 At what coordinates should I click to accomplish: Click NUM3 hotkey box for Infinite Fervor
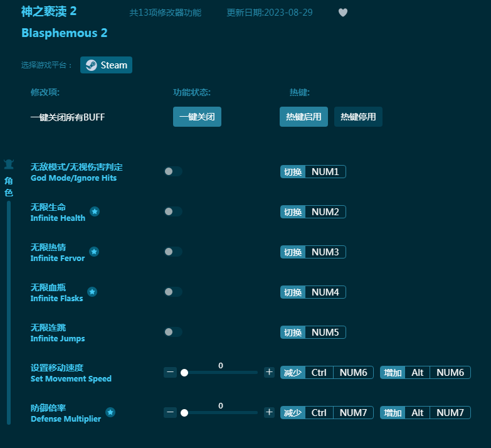click(325, 252)
